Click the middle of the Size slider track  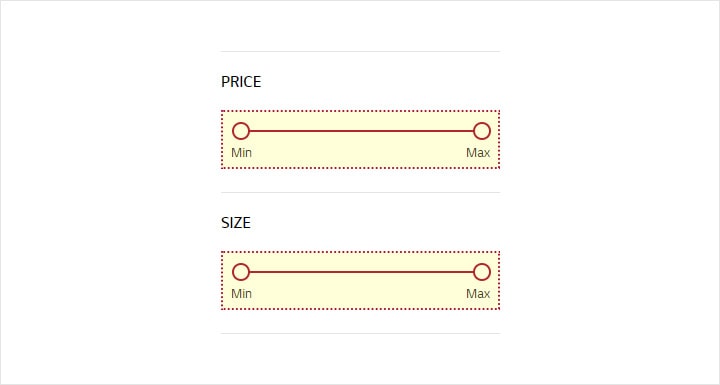(361, 272)
